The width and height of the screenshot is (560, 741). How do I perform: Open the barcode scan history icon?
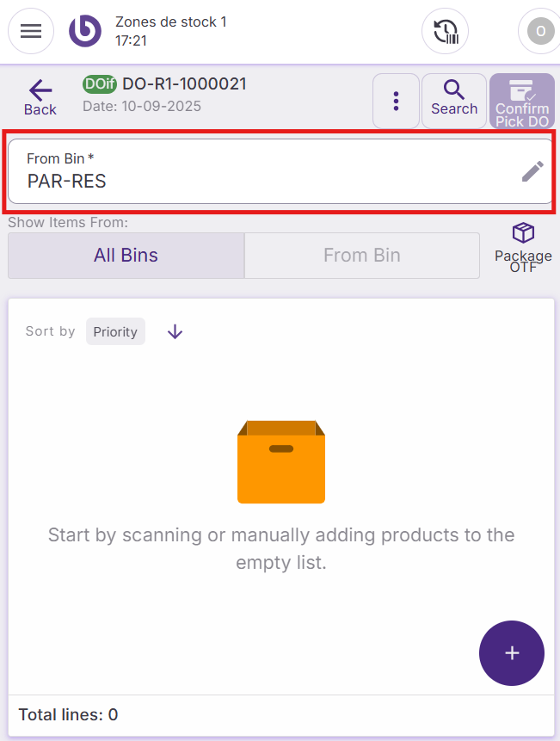[445, 32]
